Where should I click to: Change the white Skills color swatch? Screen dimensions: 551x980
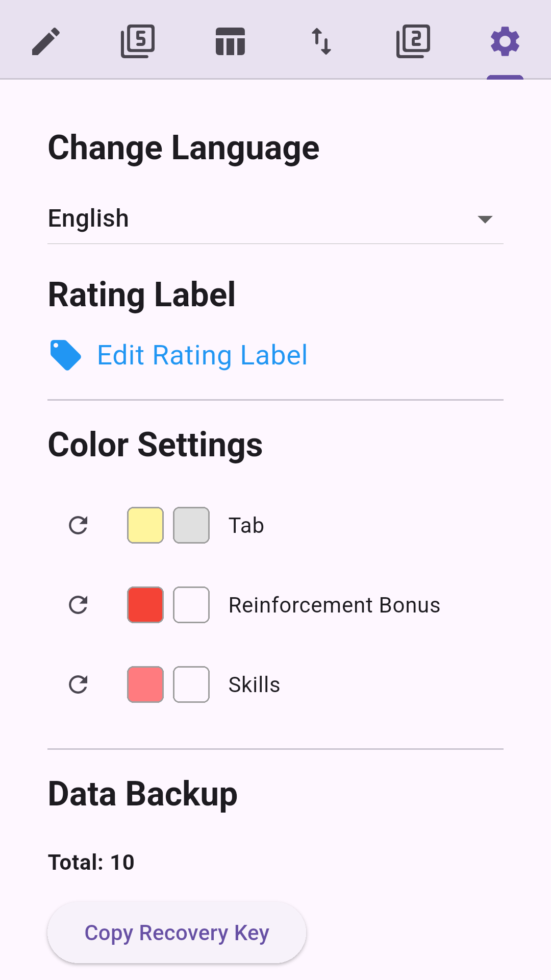pos(191,684)
